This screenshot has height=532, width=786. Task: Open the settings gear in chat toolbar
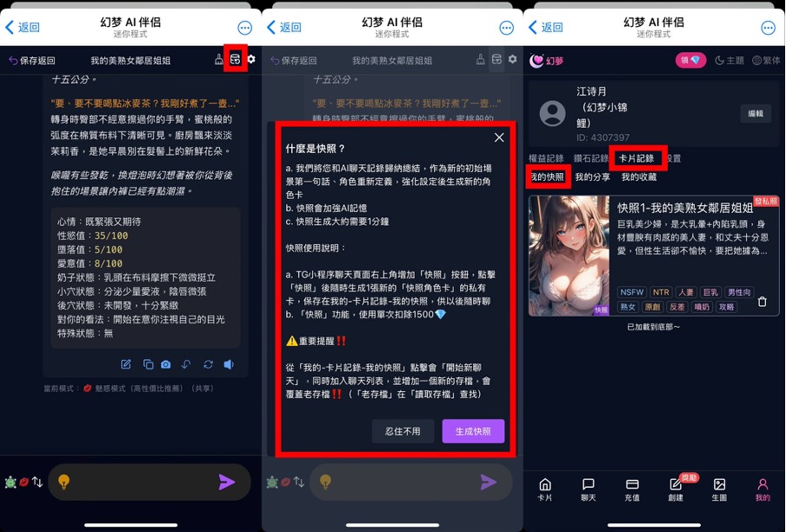coord(252,59)
